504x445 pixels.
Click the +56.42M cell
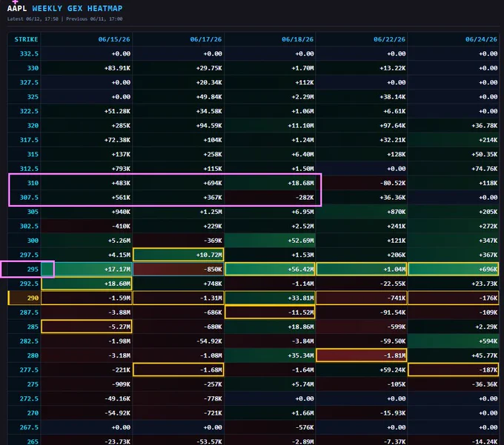(x=270, y=270)
